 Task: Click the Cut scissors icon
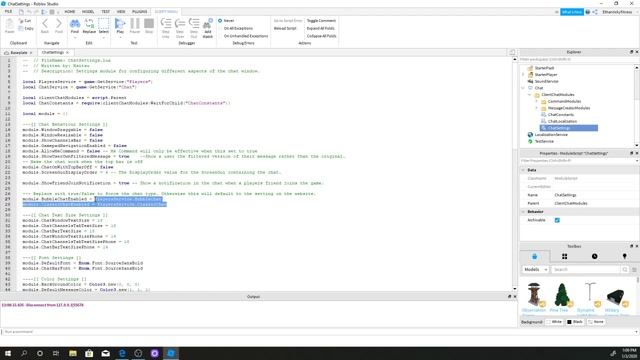[21, 20]
